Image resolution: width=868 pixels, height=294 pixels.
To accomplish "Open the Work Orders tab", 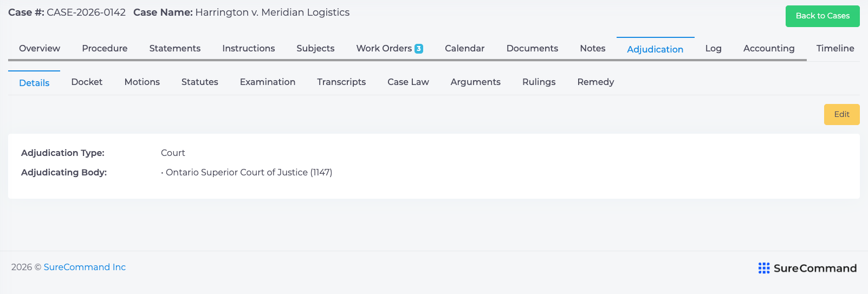I will pos(389,49).
